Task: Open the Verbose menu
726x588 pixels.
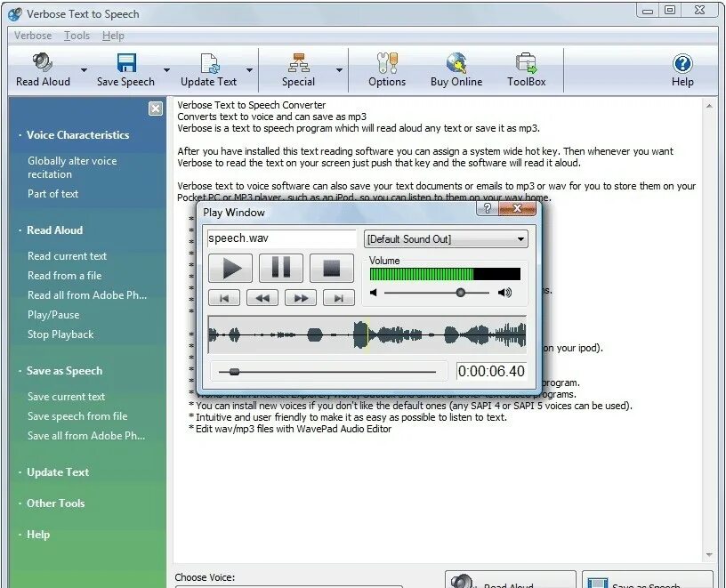Action: point(33,36)
